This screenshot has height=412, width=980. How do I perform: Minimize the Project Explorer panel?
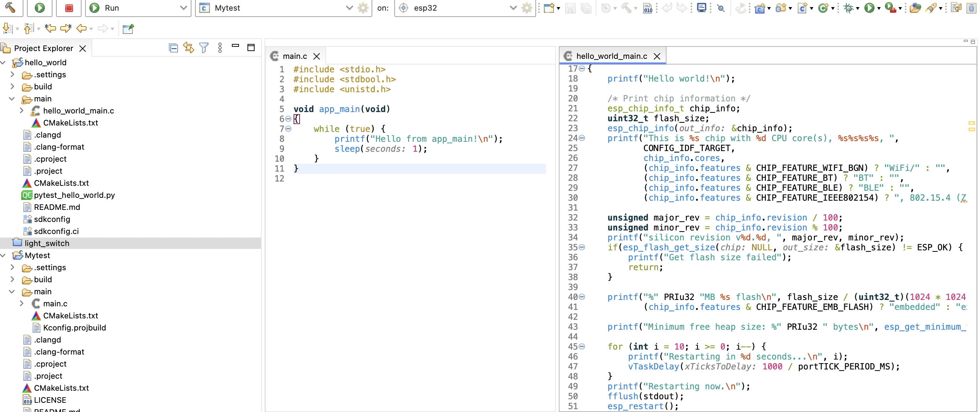235,46
